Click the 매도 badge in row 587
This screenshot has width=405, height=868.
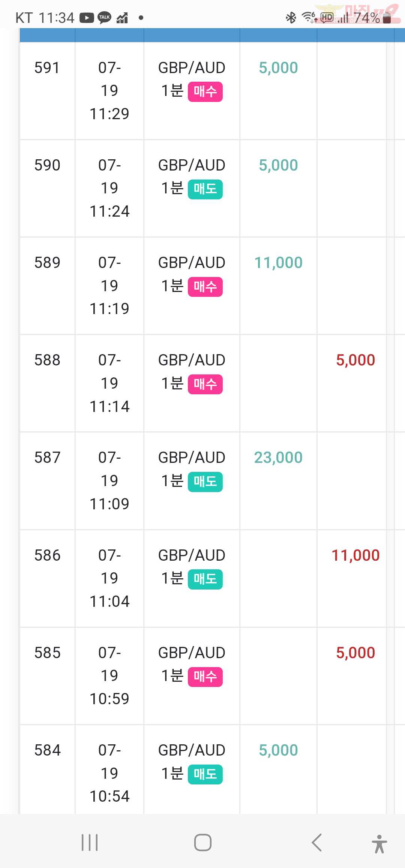tap(205, 482)
